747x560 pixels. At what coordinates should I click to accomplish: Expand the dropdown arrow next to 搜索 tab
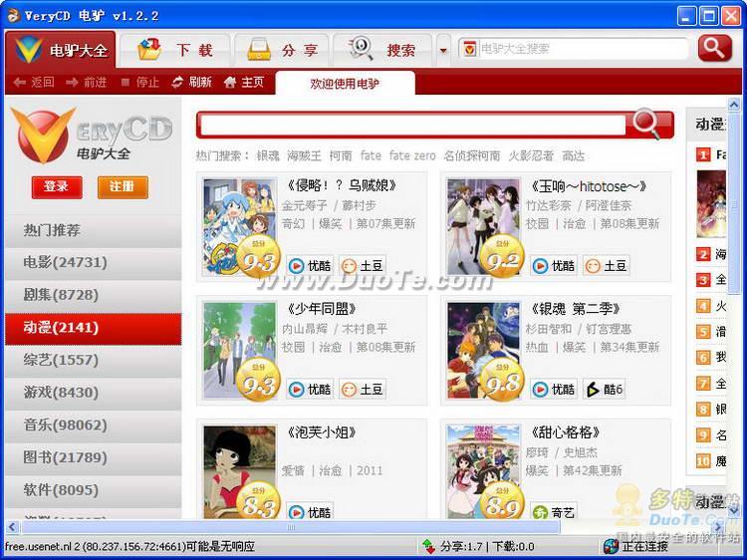[443, 50]
